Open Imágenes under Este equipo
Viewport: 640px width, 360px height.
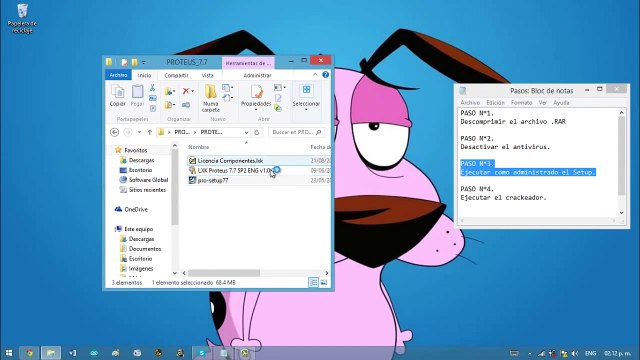[140, 269]
